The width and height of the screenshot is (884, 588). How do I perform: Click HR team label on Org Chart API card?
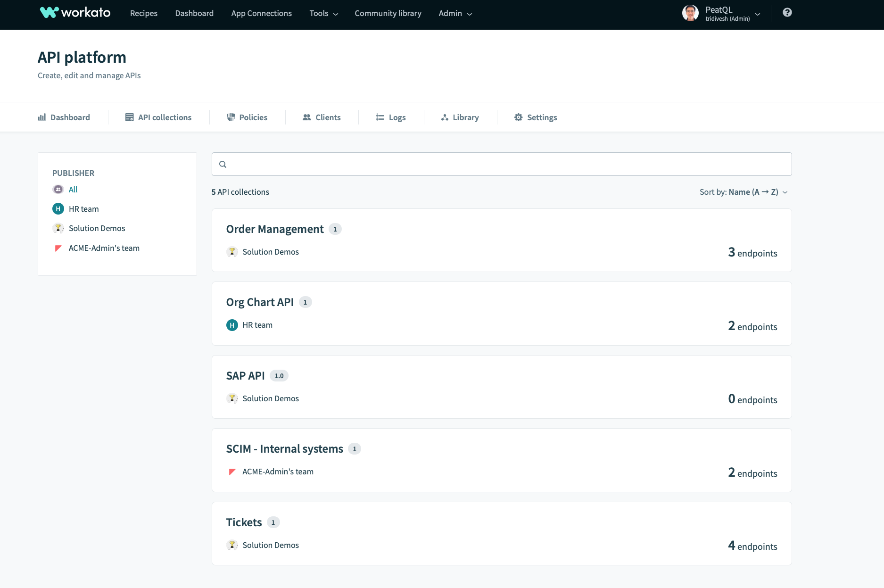(x=257, y=325)
